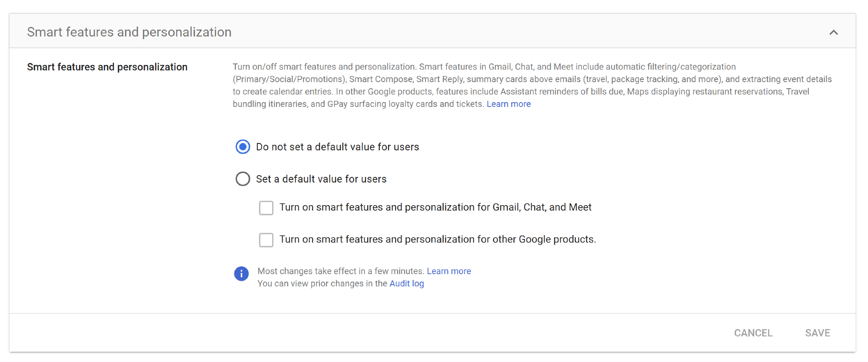Collapse the Smart features section chevron

click(833, 33)
